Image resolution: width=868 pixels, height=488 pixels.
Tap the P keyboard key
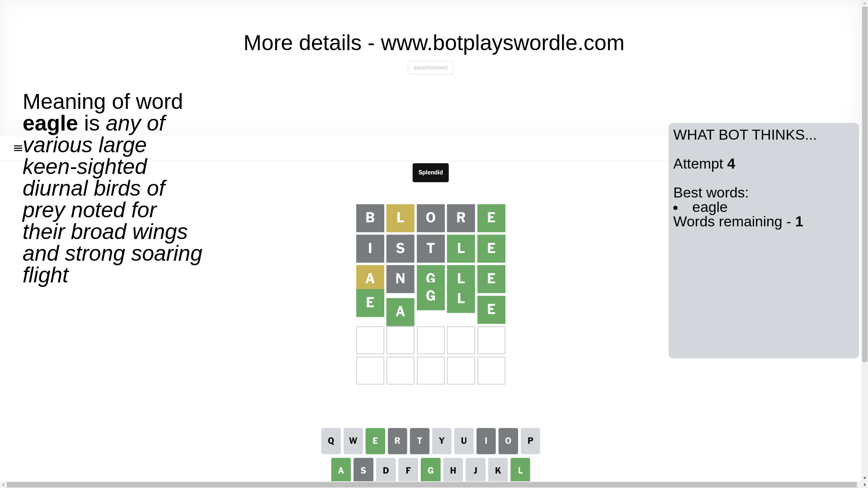pyautogui.click(x=530, y=441)
